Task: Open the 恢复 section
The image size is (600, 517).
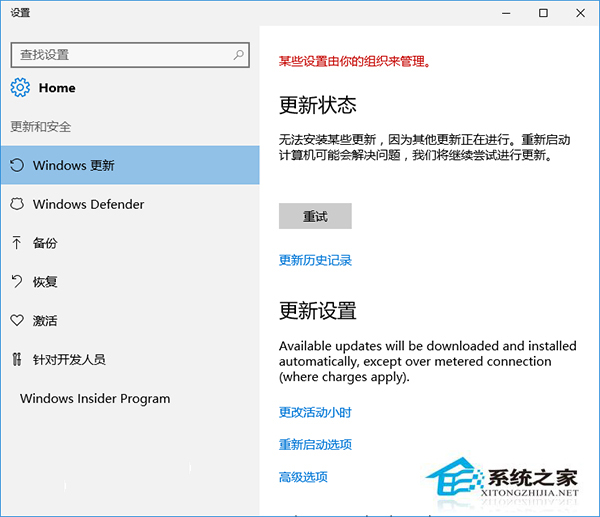Action: pos(130,282)
